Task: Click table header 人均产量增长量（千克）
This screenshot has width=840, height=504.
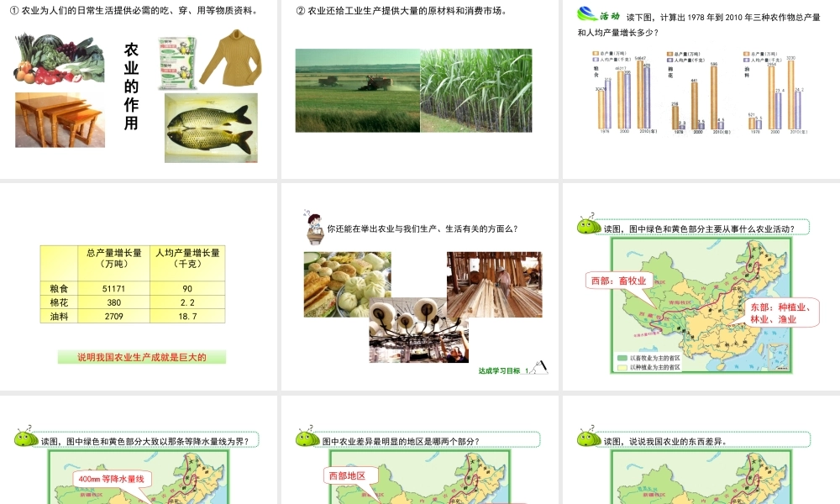Action: tap(187, 258)
